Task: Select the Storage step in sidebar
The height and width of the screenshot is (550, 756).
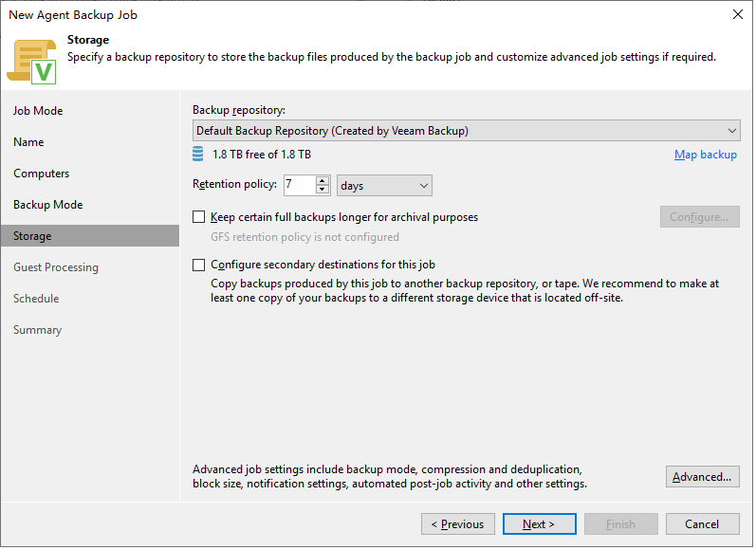Action: pos(90,236)
